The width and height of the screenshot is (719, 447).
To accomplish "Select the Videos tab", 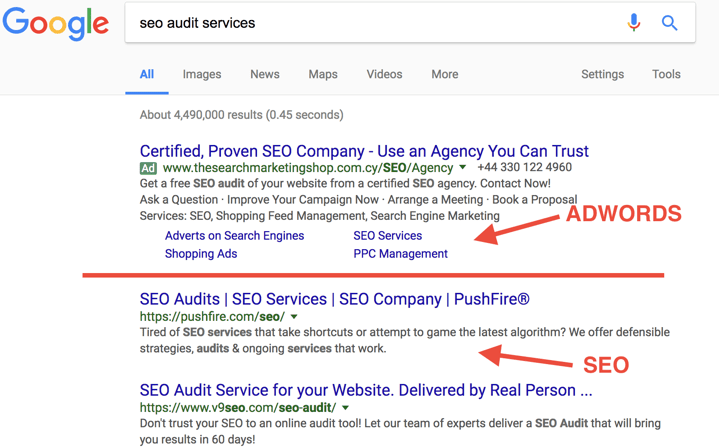I will click(384, 74).
